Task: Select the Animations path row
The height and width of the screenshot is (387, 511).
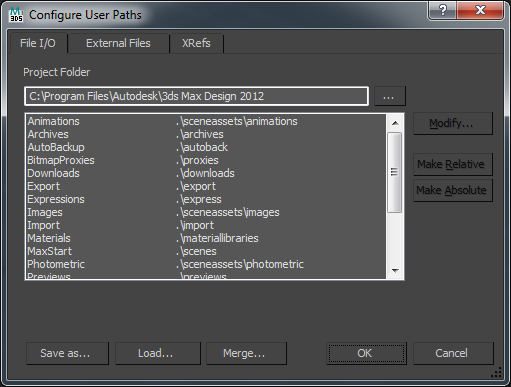Action: (206, 121)
